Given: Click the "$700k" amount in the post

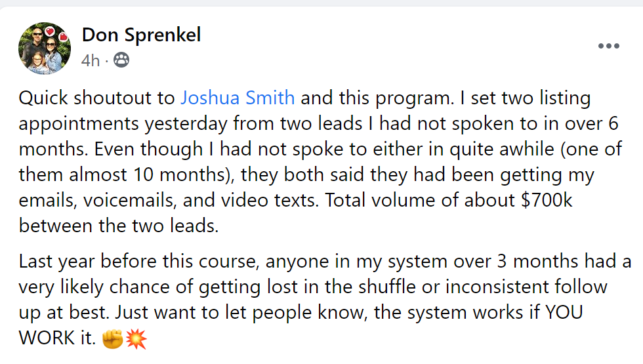Looking at the screenshot, I should point(546,200).
